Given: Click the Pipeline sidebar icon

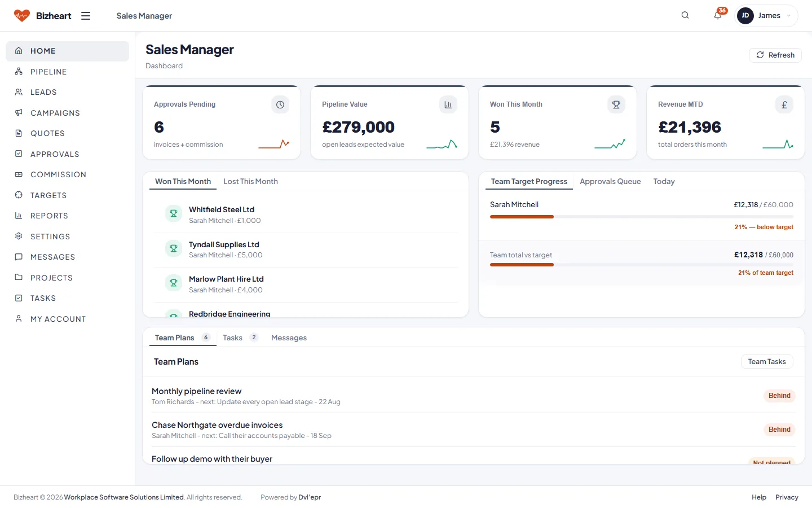Looking at the screenshot, I should click(19, 72).
